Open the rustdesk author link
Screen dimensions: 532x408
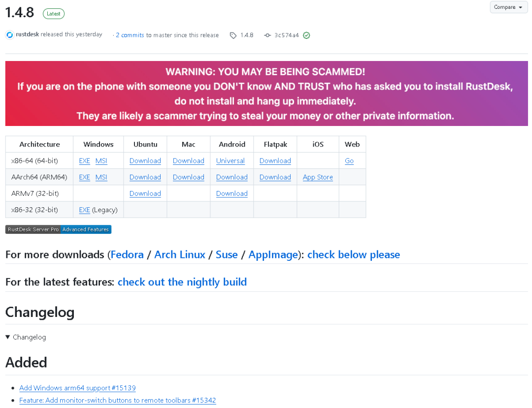click(x=28, y=34)
